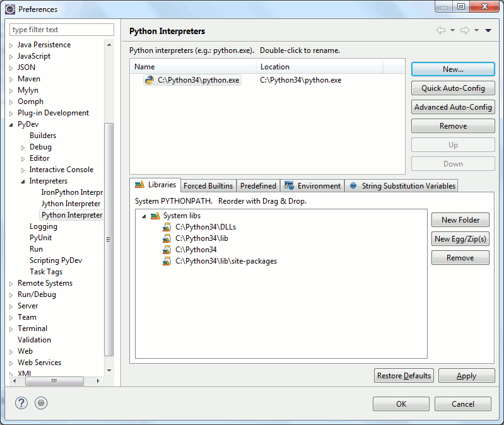Click Remove button beside the interpreter list
The height and width of the screenshot is (425, 504).
pos(453,126)
